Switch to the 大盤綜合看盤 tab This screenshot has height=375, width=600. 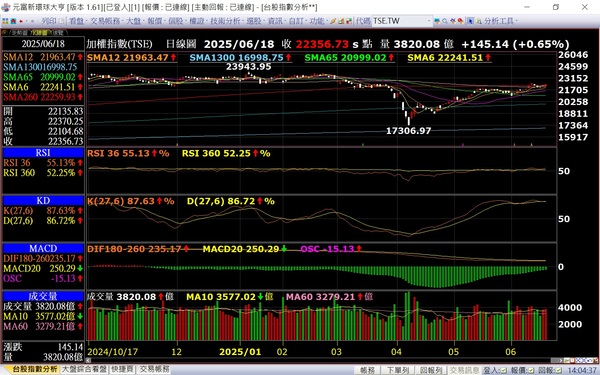click(x=84, y=369)
